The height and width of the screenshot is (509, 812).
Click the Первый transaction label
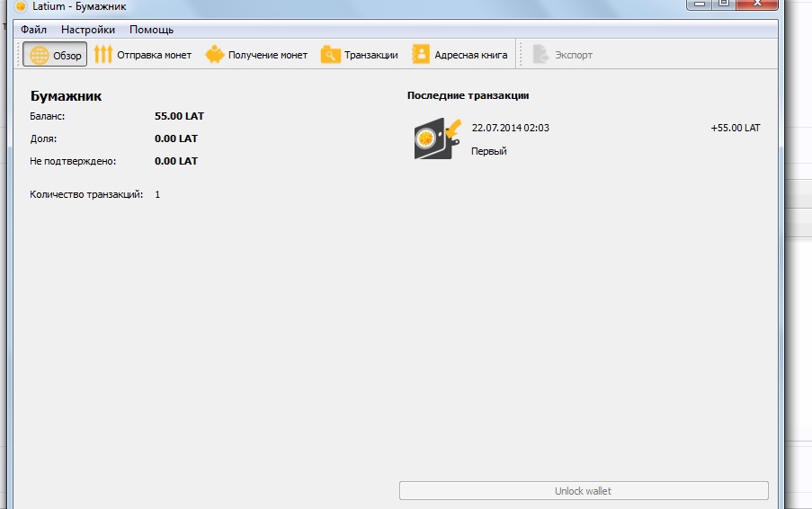click(x=489, y=151)
